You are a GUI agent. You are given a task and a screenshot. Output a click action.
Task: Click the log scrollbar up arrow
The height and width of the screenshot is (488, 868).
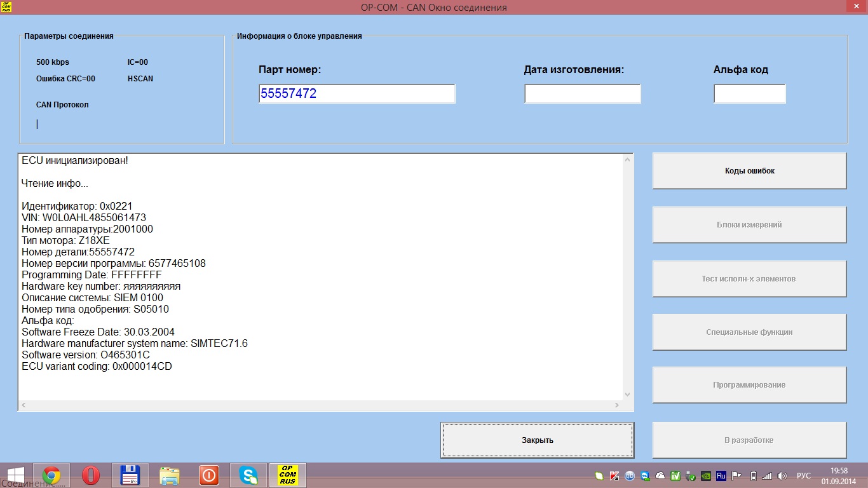coord(628,159)
